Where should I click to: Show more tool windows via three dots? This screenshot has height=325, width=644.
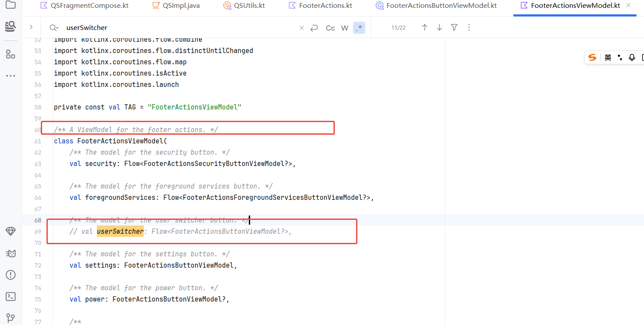coord(10,76)
